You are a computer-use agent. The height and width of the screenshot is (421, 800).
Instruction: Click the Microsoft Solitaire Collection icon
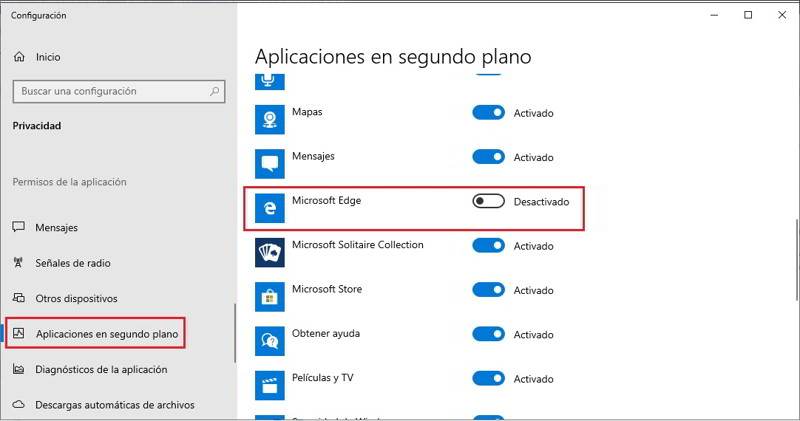coord(271,251)
